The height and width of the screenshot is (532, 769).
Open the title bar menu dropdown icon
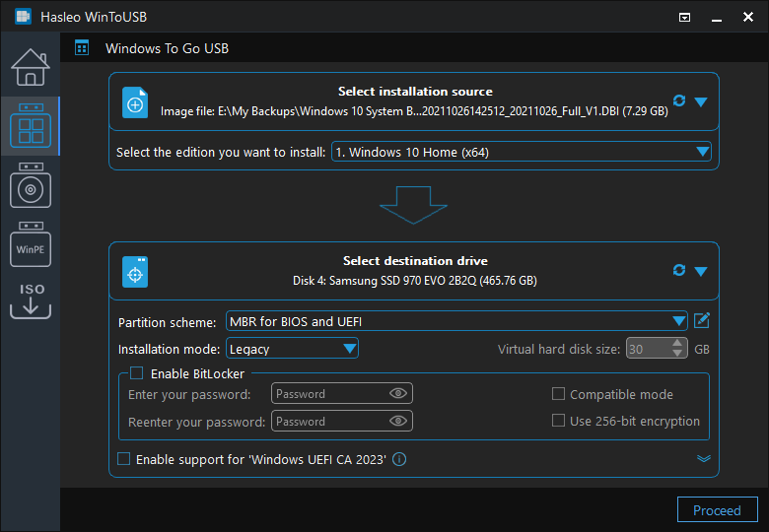(684, 18)
